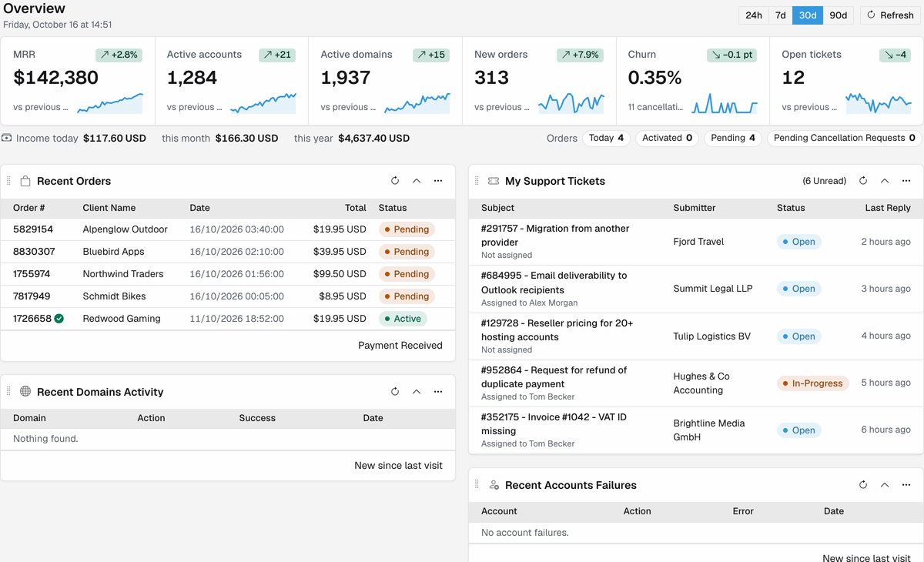
Task: Collapse the Recent Accounts Failures panel
Action: pos(885,485)
